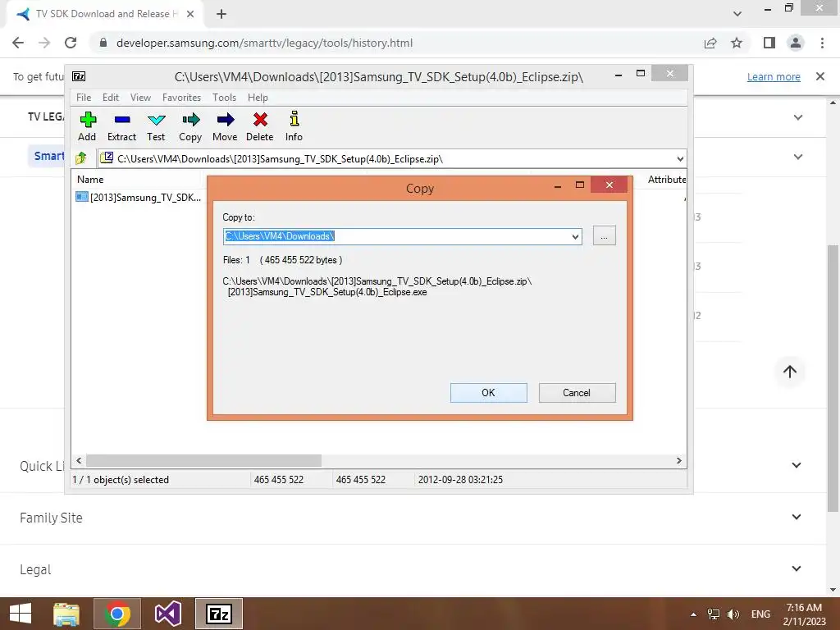Click the 7-Zip taskbar icon

coord(219,614)
